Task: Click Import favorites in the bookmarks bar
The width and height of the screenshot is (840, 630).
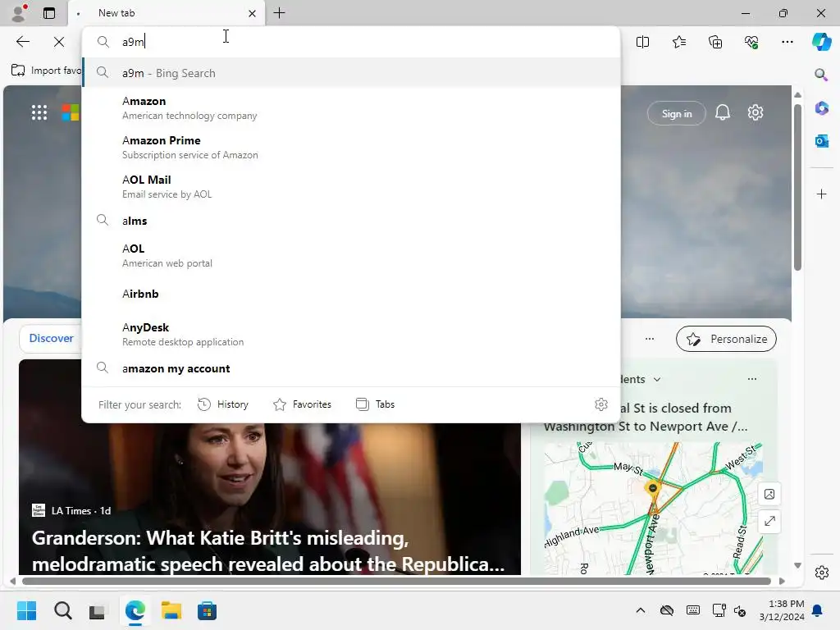Action: click(x=46, y=71)
